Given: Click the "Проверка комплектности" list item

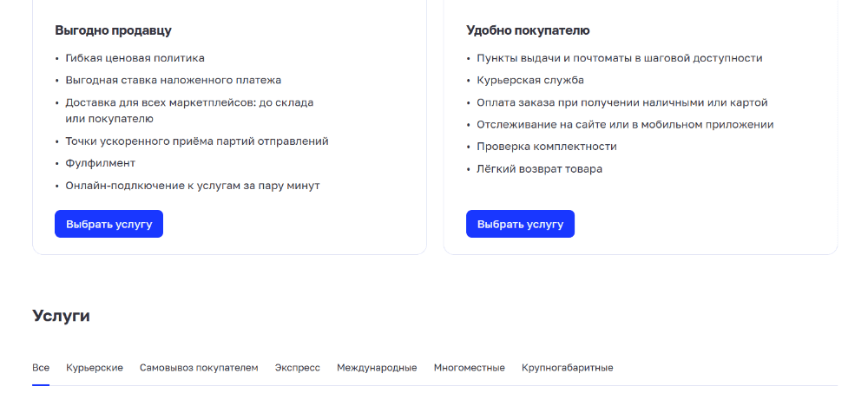Looking at the screenshot, I should (x=546, y=147).
